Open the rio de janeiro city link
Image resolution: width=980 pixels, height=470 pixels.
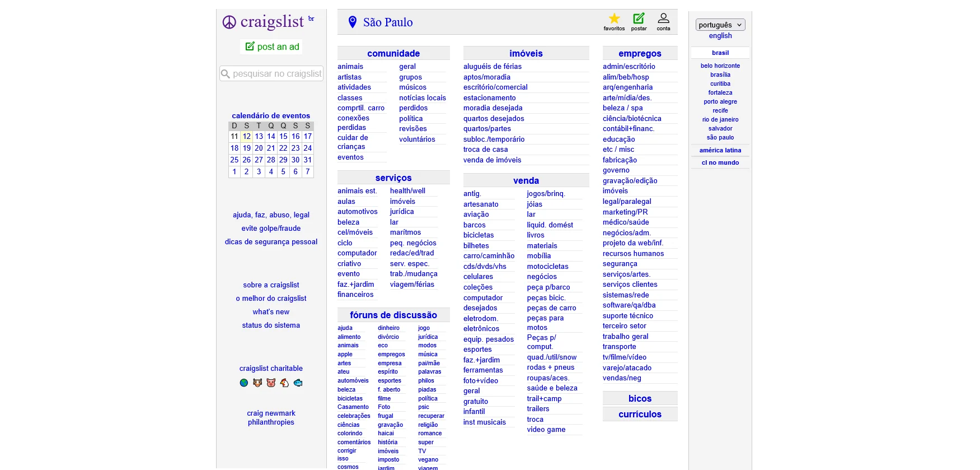[x=720, y=119]
